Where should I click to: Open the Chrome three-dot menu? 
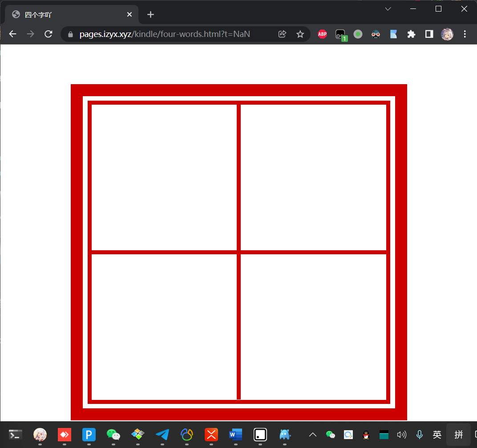click(x=465, y=34)
